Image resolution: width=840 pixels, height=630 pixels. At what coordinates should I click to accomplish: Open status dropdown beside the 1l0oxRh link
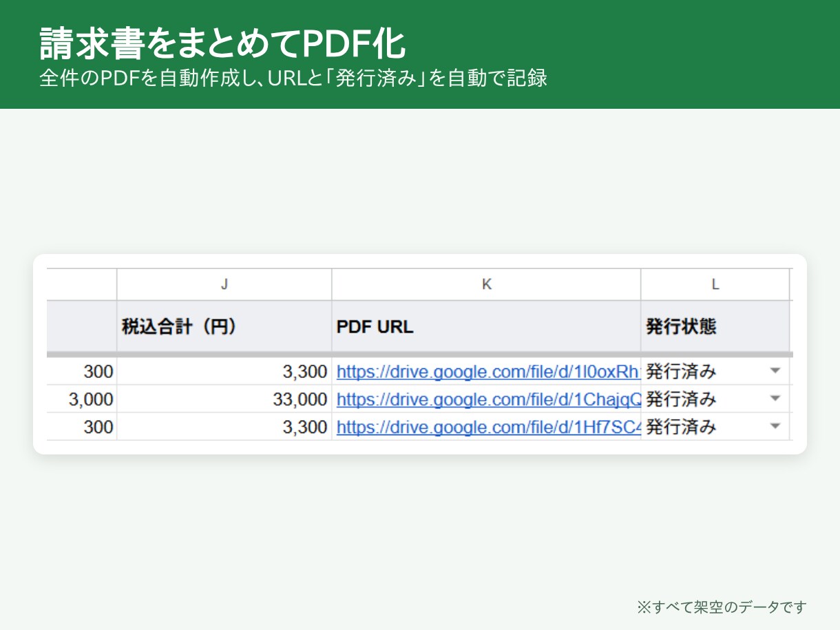[x=775, y=371]
